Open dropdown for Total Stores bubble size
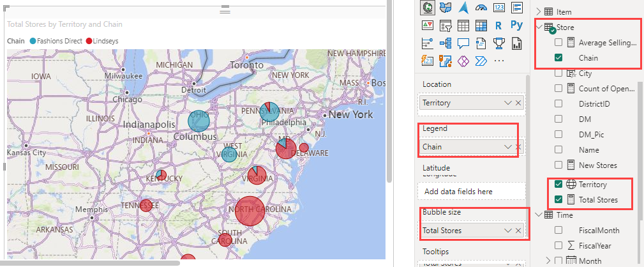644x267 pixels. (x=508, y=230)
